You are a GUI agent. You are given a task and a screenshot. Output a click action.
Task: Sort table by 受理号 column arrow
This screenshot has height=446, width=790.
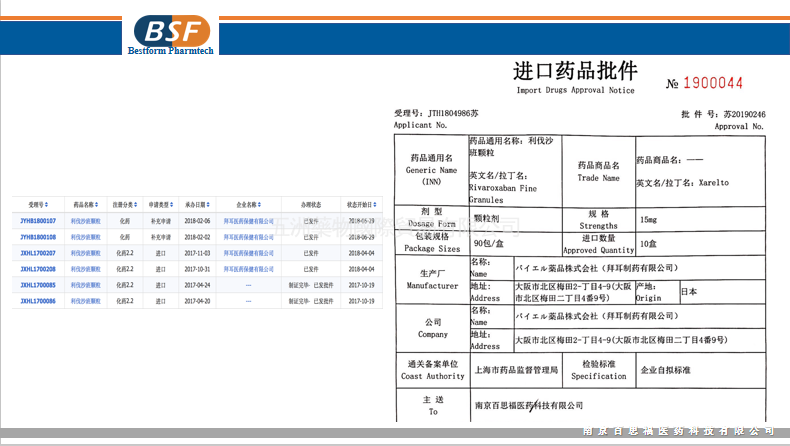tap(46, 205)
